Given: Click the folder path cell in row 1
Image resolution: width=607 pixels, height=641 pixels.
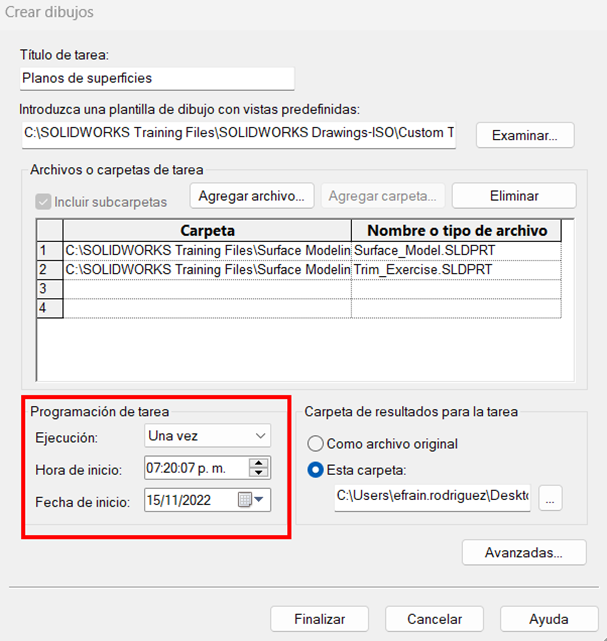Looking at the screenshot, I should coord(207,251).
